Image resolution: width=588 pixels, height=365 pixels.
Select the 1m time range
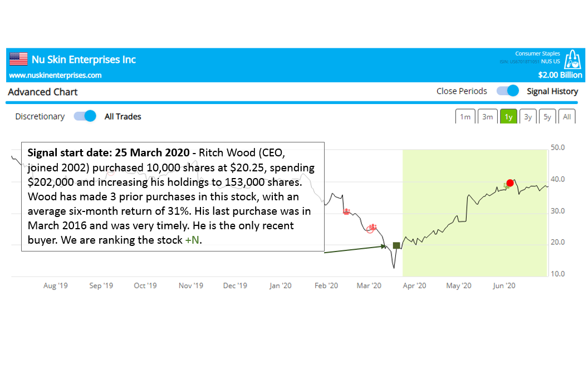pyautogui.click(x=465, y=117)
